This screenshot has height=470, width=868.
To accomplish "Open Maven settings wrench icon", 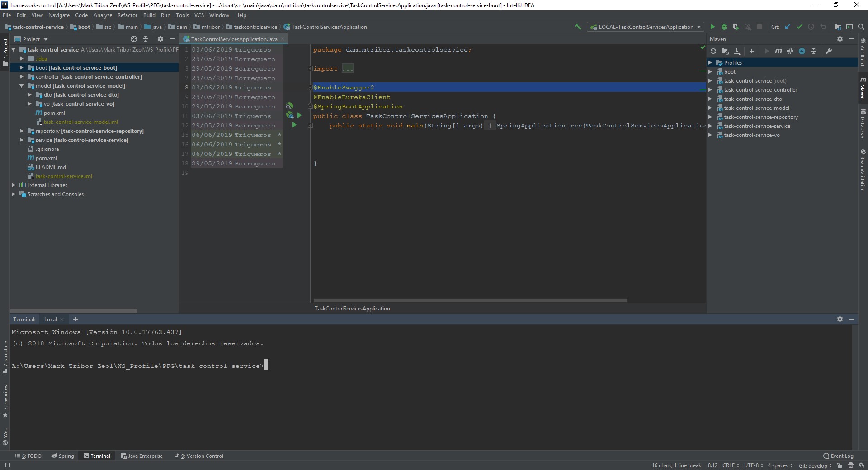I will pos(829,51).
